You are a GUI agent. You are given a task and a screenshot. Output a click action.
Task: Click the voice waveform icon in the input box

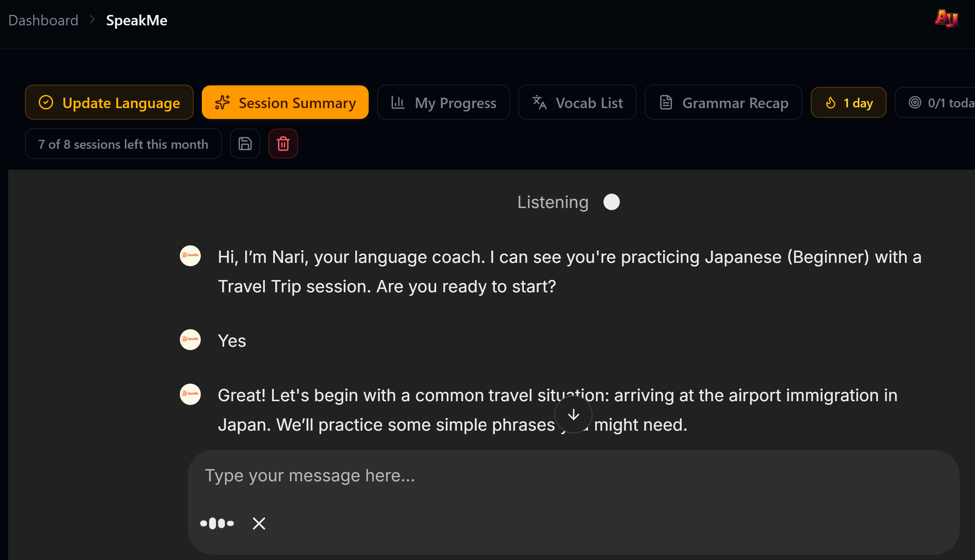coord(217,523)
